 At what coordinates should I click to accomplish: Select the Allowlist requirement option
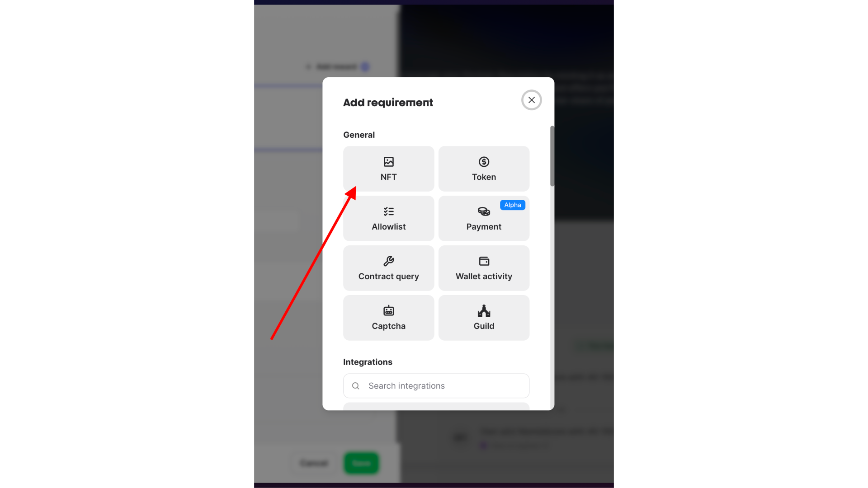pyautogui.click(x=389, y=218)
